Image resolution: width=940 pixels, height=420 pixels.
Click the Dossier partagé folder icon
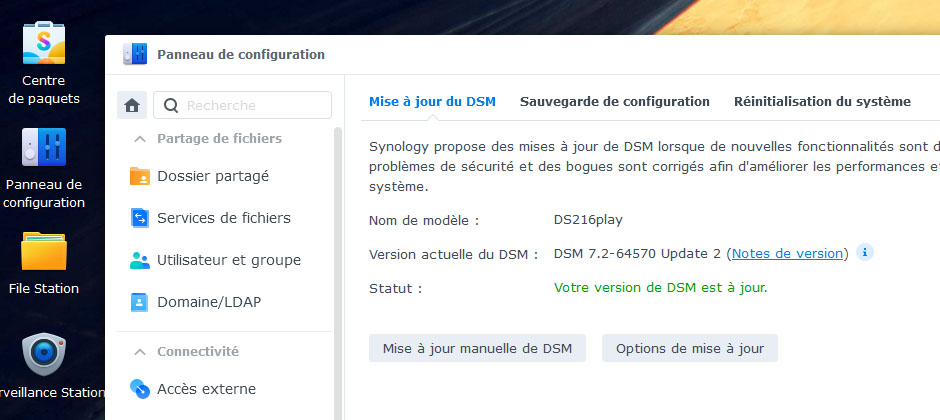coord(140,176)
